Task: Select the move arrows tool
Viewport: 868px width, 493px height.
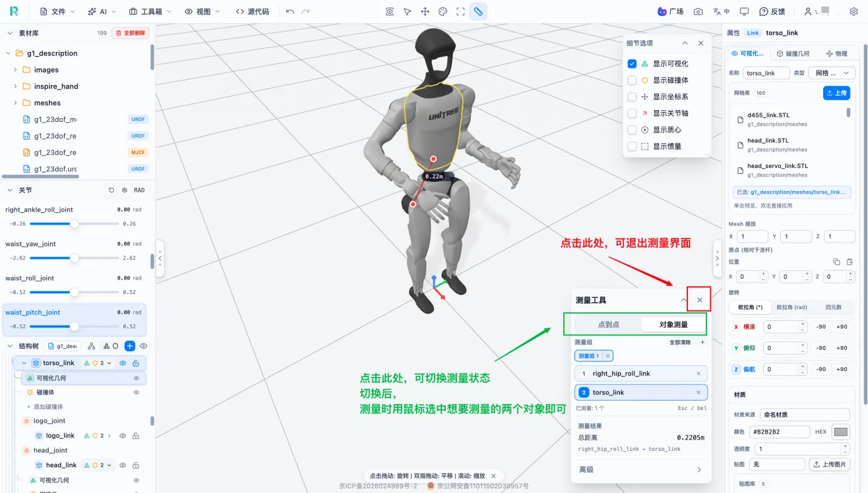Action: tap(425, 11)
